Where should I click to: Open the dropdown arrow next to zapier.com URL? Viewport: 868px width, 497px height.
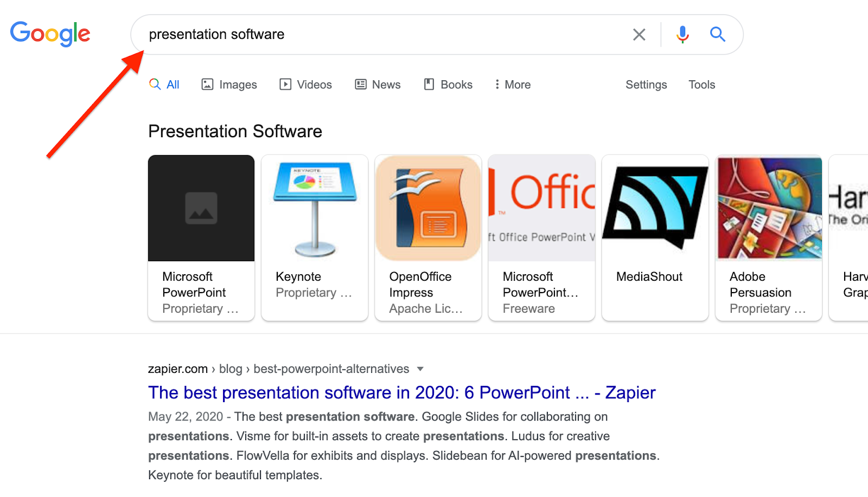click(x=420, y=369)
